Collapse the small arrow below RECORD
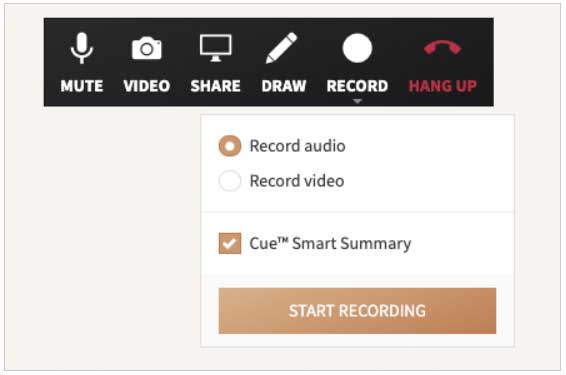This screenshot has height=375, width=566. point(357,101)
